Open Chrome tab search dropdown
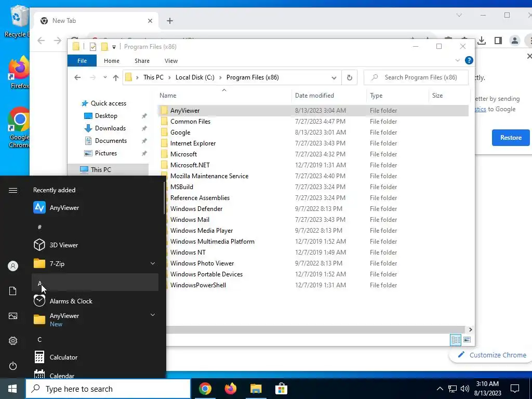The image size is (532, 399). click(x=459, y=15)
